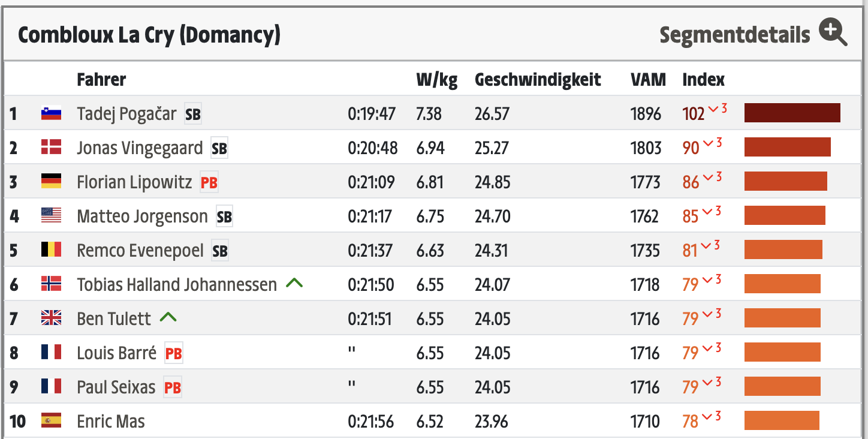Viewport: 868px width, 439px height.
Task: Click Pogačar's dark red index bar
Action: pyautogui.click(x=792, y=113)
